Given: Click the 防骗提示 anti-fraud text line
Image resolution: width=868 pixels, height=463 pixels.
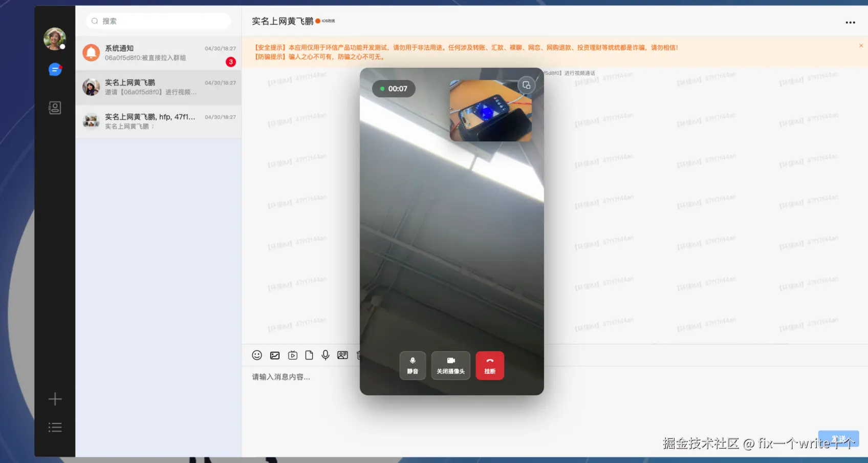Looking at the screenshot, I should [320, 57].
